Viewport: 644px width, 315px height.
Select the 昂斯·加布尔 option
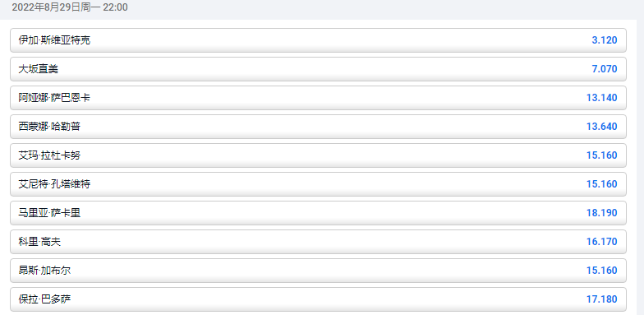point(319,271)
